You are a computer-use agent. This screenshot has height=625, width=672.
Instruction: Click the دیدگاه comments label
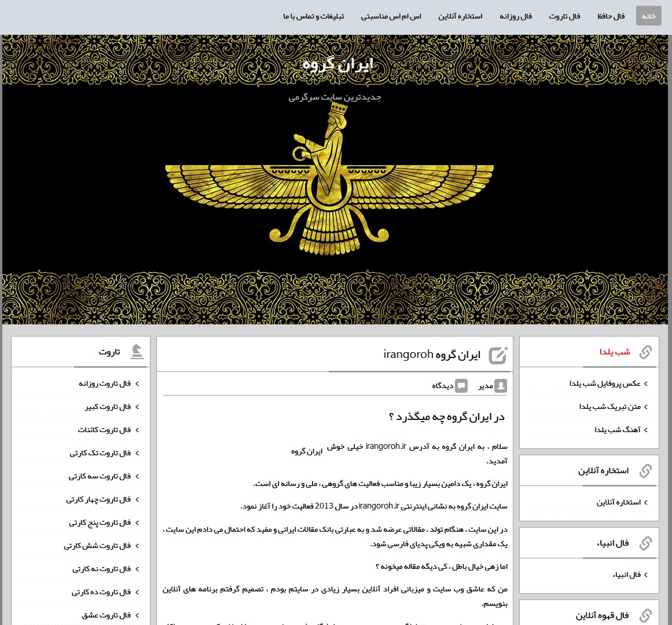(442, 386)
